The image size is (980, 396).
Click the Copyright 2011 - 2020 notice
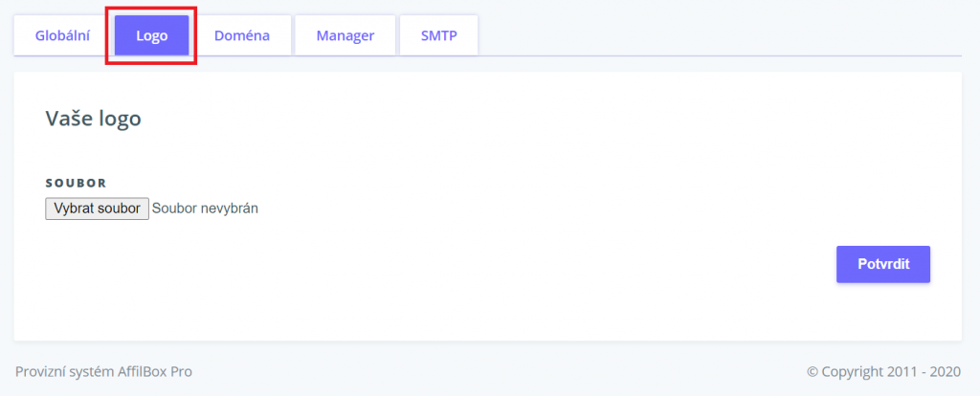point(883,371)
